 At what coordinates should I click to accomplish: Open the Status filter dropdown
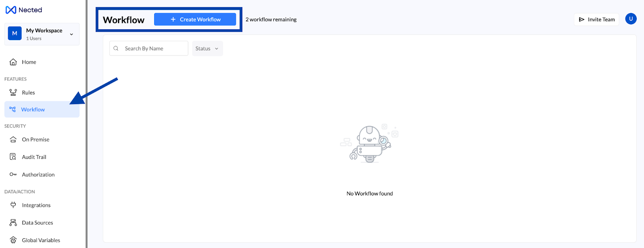coord(207,48)
